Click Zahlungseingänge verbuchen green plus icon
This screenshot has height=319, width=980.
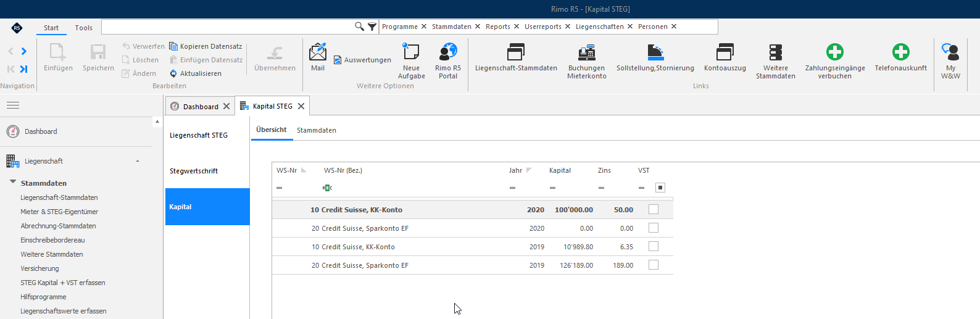(835, 52)
